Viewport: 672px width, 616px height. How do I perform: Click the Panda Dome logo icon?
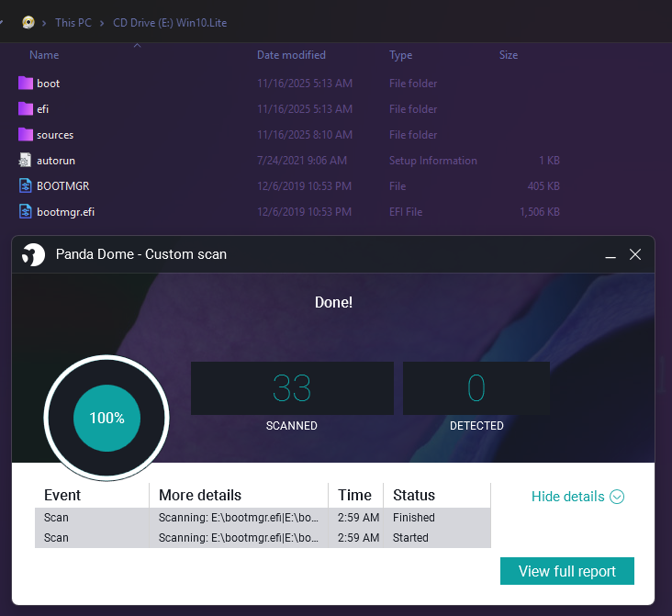[x=33, y=254]
